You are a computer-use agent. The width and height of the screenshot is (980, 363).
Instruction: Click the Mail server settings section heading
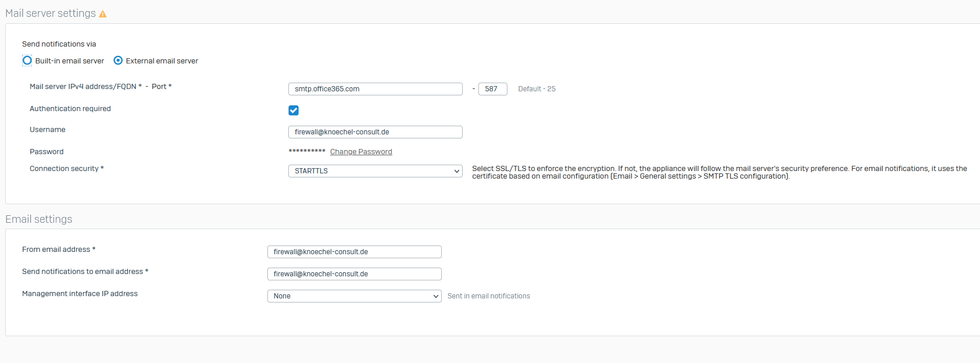coord(51,13)
